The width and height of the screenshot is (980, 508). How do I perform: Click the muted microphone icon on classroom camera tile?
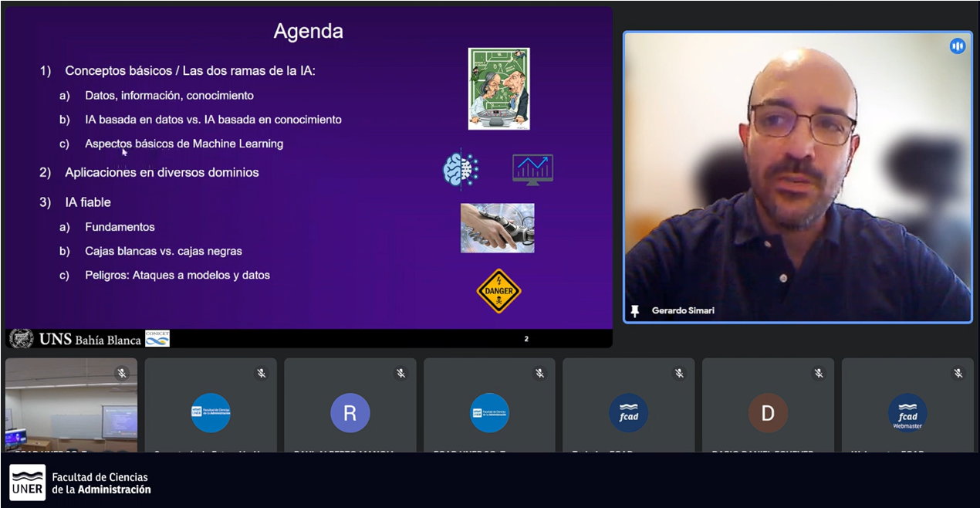point(122,374)
